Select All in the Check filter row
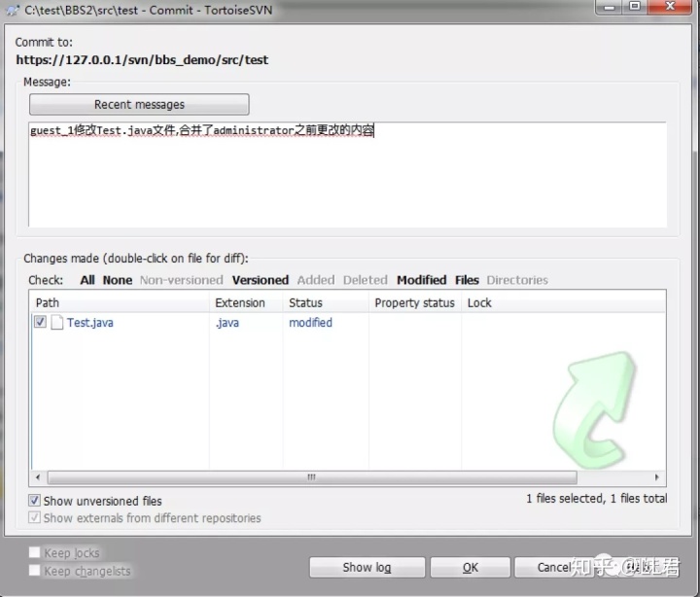 [x=87, y=280]
